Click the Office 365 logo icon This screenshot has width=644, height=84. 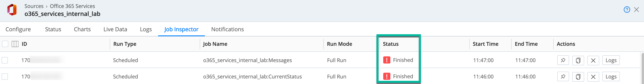[12, 10]
